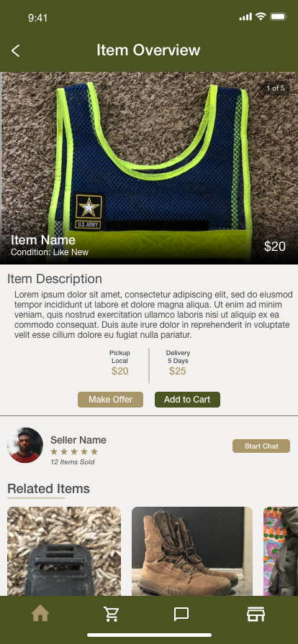Tap the back arrow icon
The image size is (298, 644).
click(x=15, y=50)
